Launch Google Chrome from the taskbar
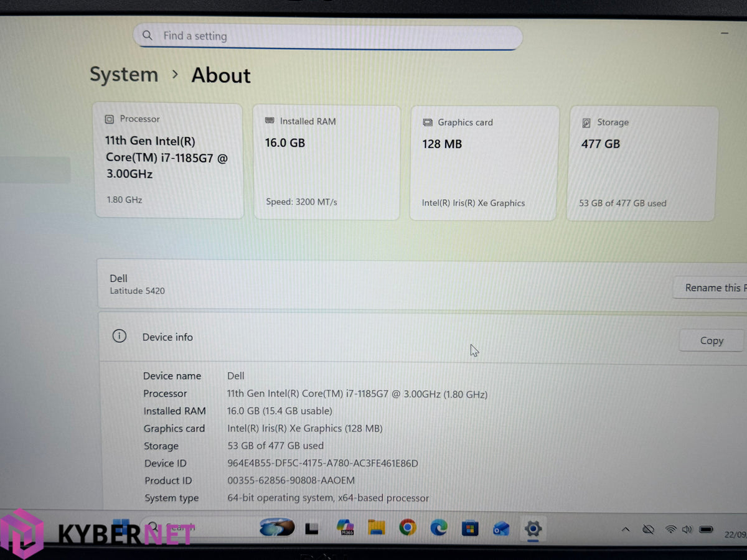This screenshot has height=560, width=747. tap(408, 528)
